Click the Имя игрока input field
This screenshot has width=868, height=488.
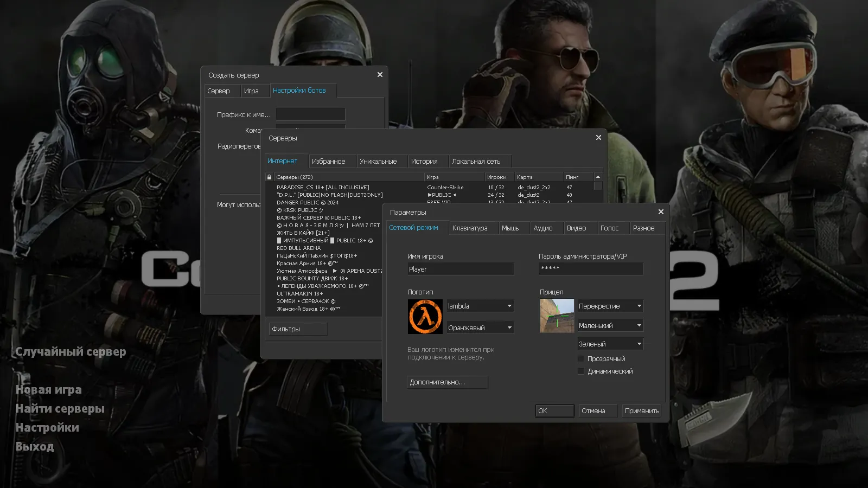pos(460,269)
